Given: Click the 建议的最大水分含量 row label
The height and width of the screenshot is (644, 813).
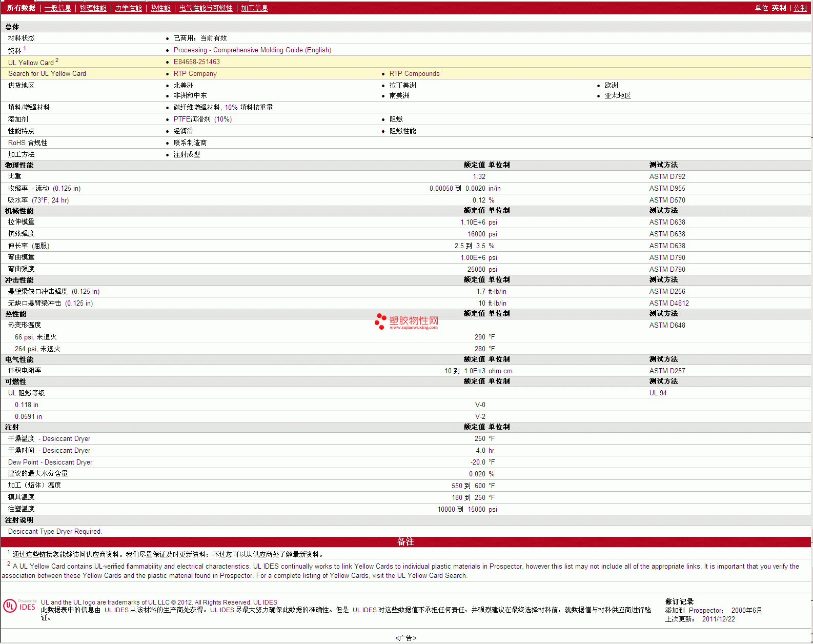Looking at the screenshot, I should point(38,474).
